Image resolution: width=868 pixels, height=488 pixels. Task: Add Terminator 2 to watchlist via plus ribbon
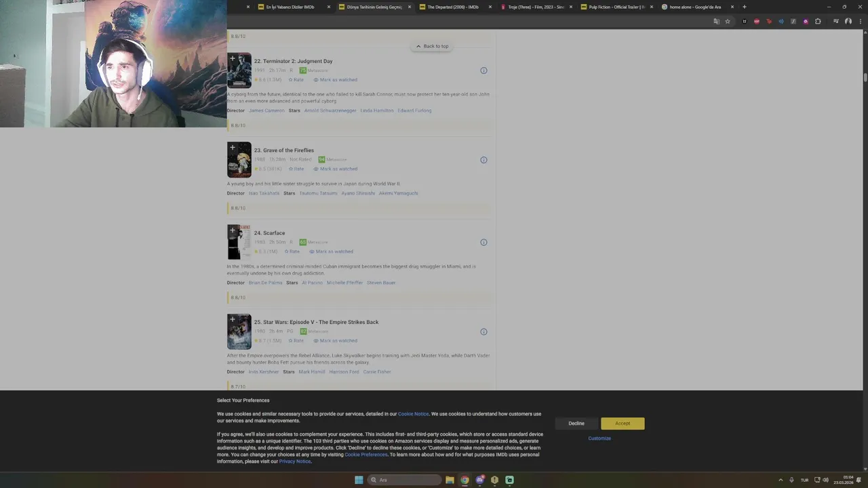pyautogui.click(x=232, y=58)
